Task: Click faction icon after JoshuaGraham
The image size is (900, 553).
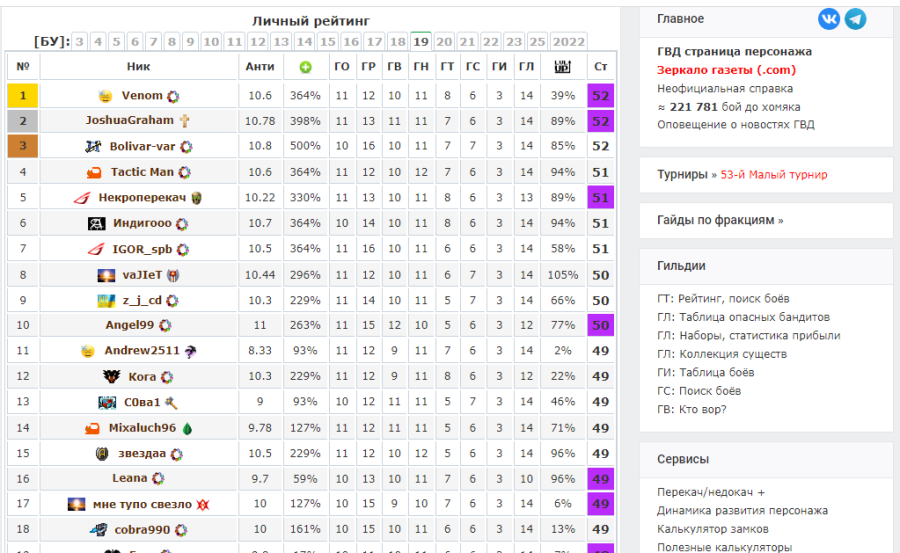Action: pos(184,121)
